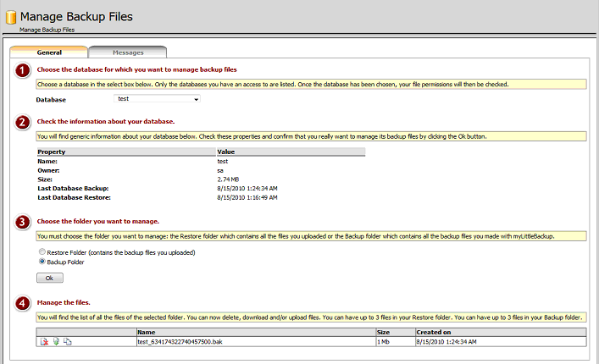
Task: Click the 2.74 MB size value
Action: (x=228, y=179)
